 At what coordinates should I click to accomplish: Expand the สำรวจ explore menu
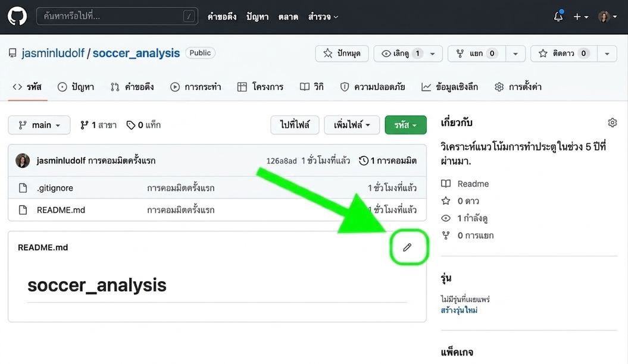click(x=323, y=17)
